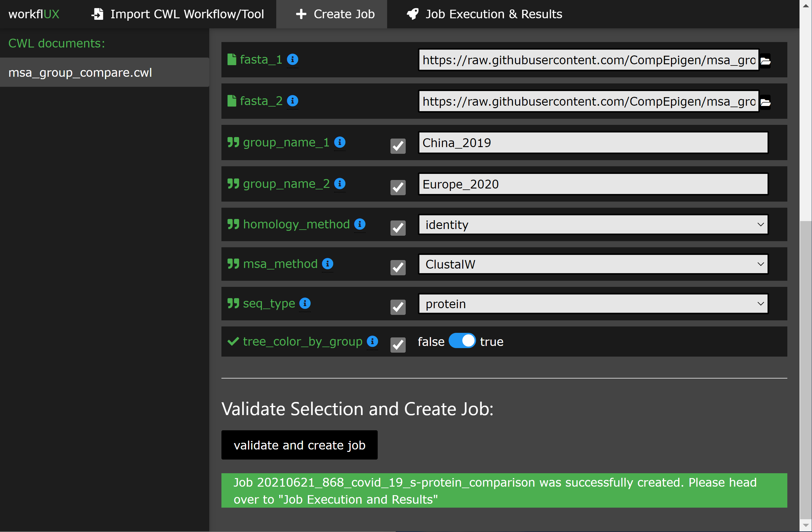This screenshot has height=532, width=812.
Task: Open the homology_method identity dropdown
Action: tap(593, 224)
